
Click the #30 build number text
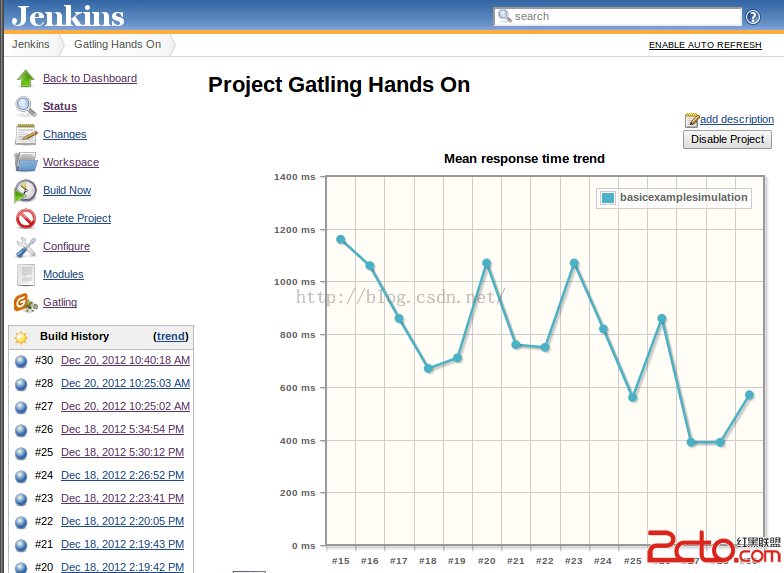pyautogui.click(x=44, y=360)
